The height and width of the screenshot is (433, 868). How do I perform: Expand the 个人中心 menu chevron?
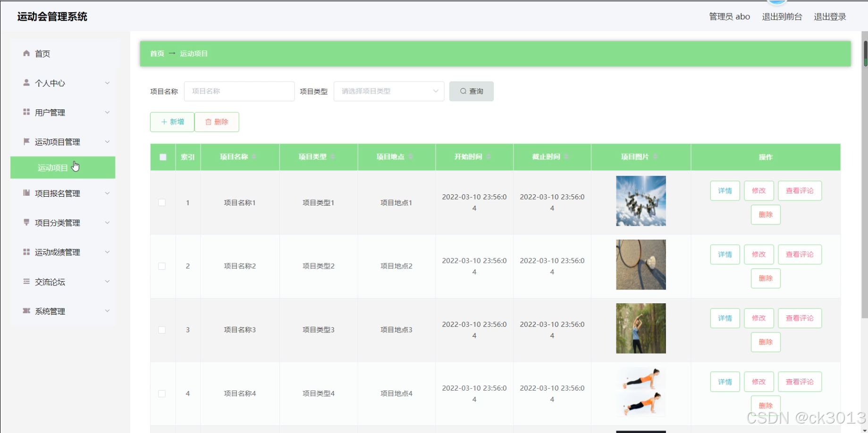pyautogui.click(x=107, y=83)
